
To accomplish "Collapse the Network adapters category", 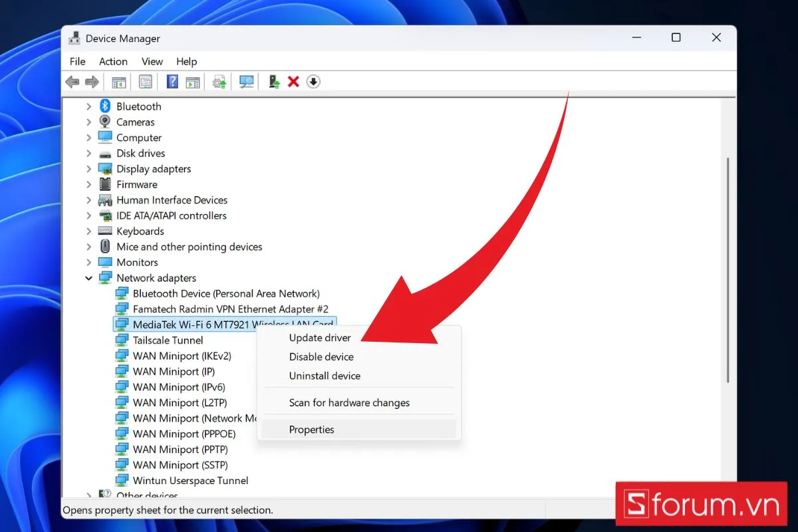I will coord(89,278).
